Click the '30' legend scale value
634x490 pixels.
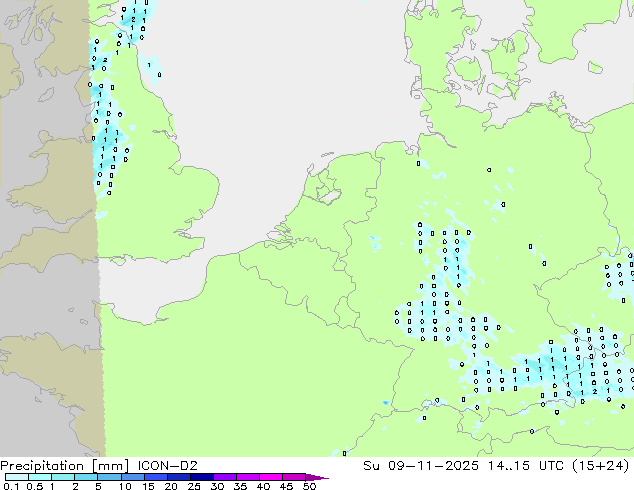[217, 486]
